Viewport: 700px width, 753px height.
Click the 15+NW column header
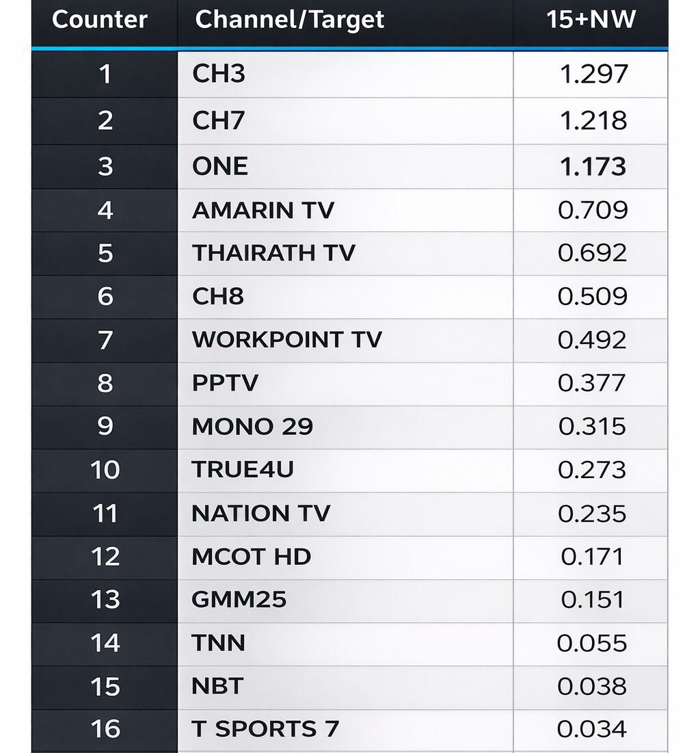point(591,20)
